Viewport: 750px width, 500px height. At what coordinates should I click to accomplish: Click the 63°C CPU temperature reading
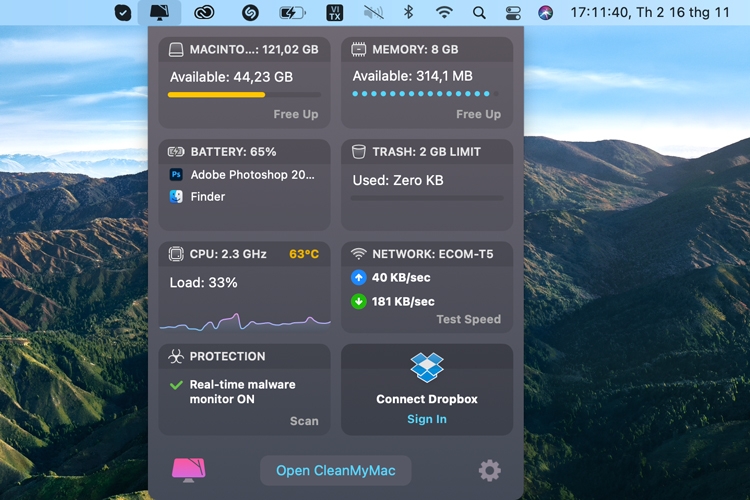[x=304, y=254]
